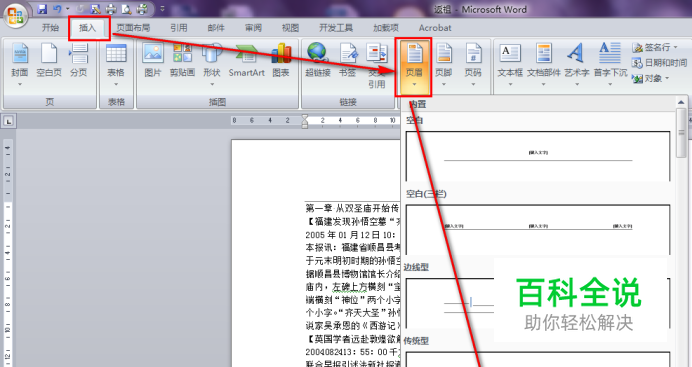Viewport: 692px width, 367px height.
Task: Open 文档部件 quick parts menu
Action: 544,64
